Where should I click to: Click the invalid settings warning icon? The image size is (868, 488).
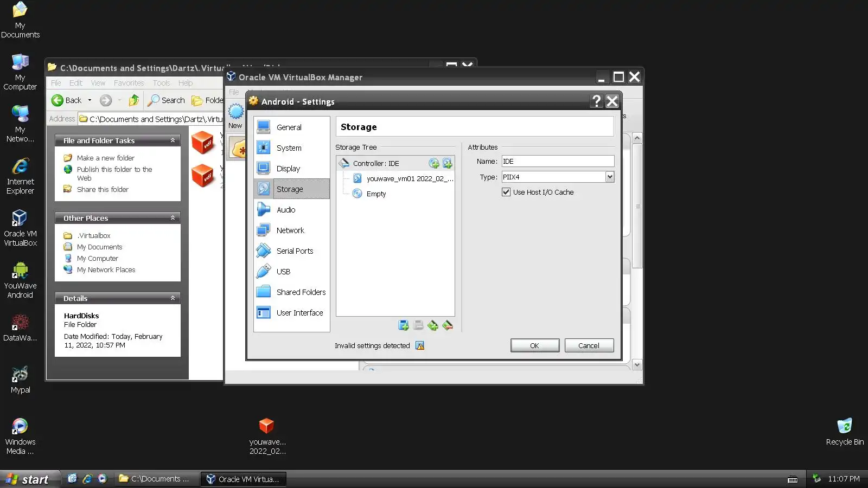coord(420,345)
